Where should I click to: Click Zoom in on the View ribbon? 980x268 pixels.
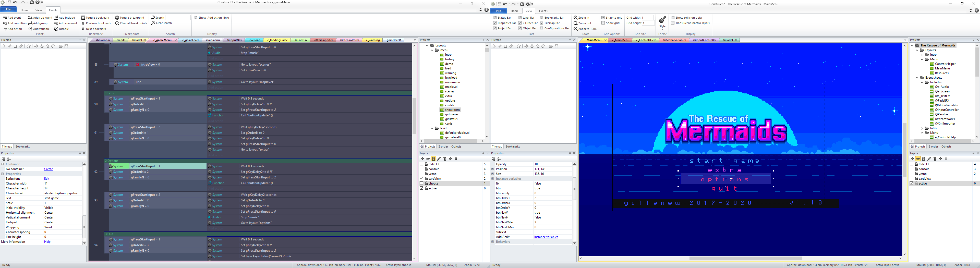[x=581, y=18]
